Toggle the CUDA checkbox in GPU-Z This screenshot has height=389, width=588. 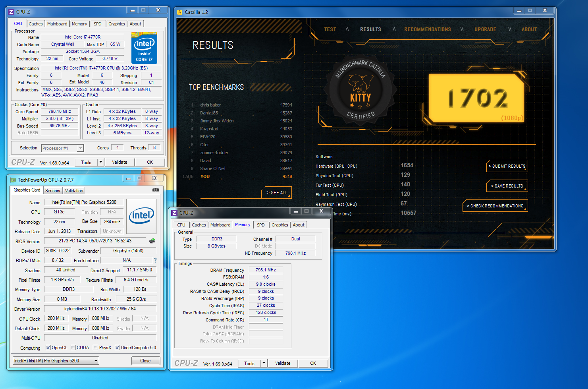pos(73,348)
